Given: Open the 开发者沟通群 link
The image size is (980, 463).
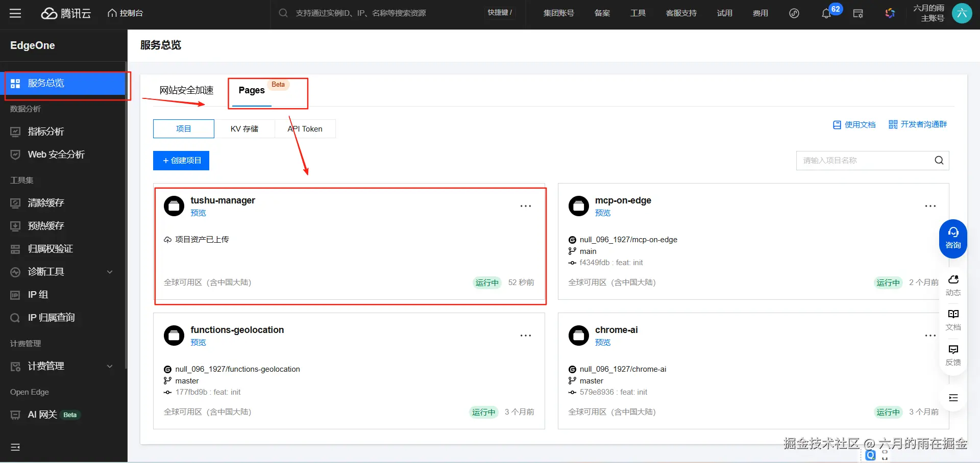Looking at the screenshot, I should coord(918,124).
